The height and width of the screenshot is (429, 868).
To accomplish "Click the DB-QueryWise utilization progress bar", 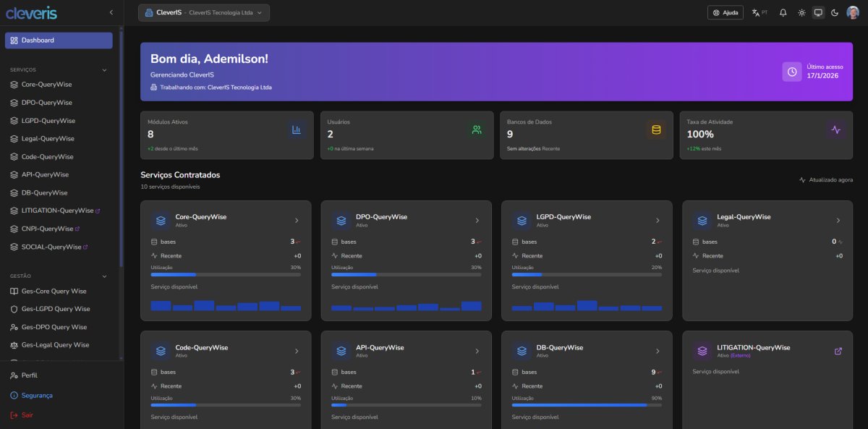I will [587, 405].
